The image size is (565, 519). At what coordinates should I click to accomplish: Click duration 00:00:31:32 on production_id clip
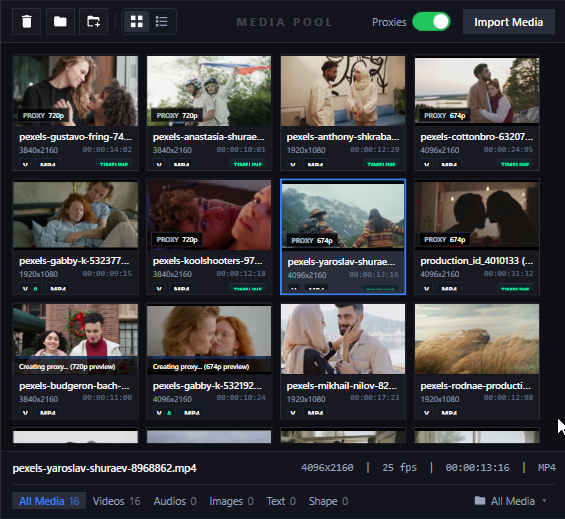(508, 274)
